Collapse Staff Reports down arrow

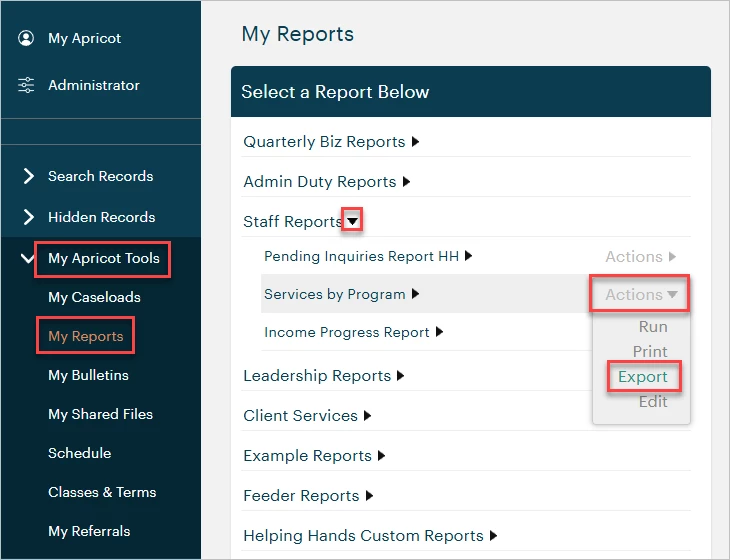[x=352, y=222]
